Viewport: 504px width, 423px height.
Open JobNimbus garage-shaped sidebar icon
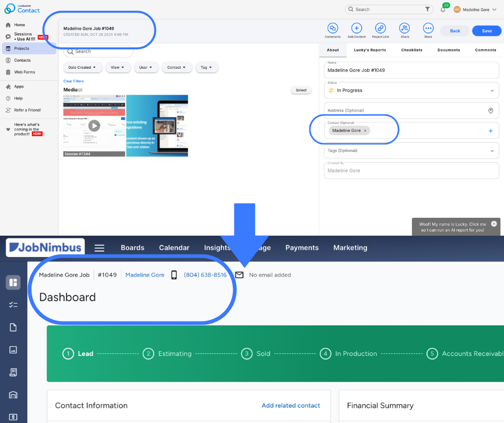[13, 395]
